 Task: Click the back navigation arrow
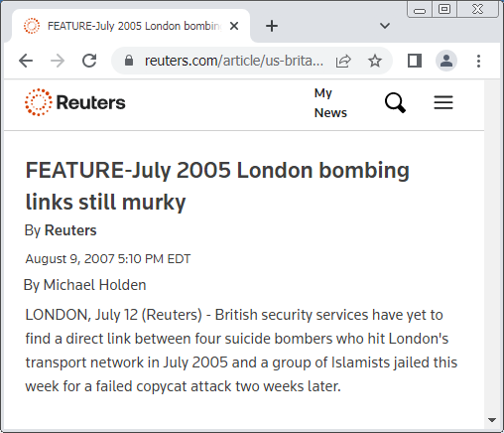coord(26,61)
